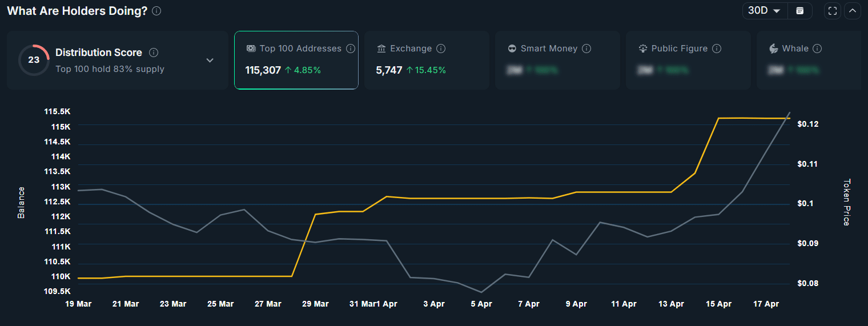Viewport: 868px width, 326px height.
Task: Click the 15 Apr label on the x-axis
Action: click(x=718, y=304)
